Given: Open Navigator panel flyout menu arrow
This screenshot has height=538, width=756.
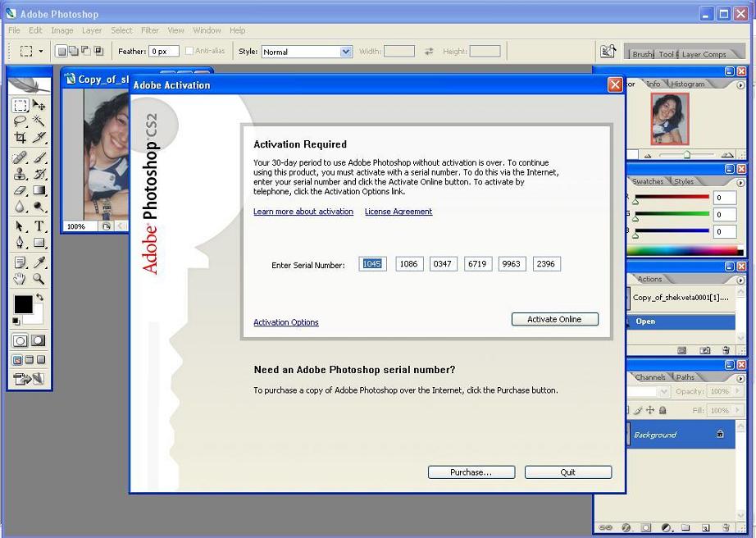Looking at the screenshot, I should tap(740, 84).
